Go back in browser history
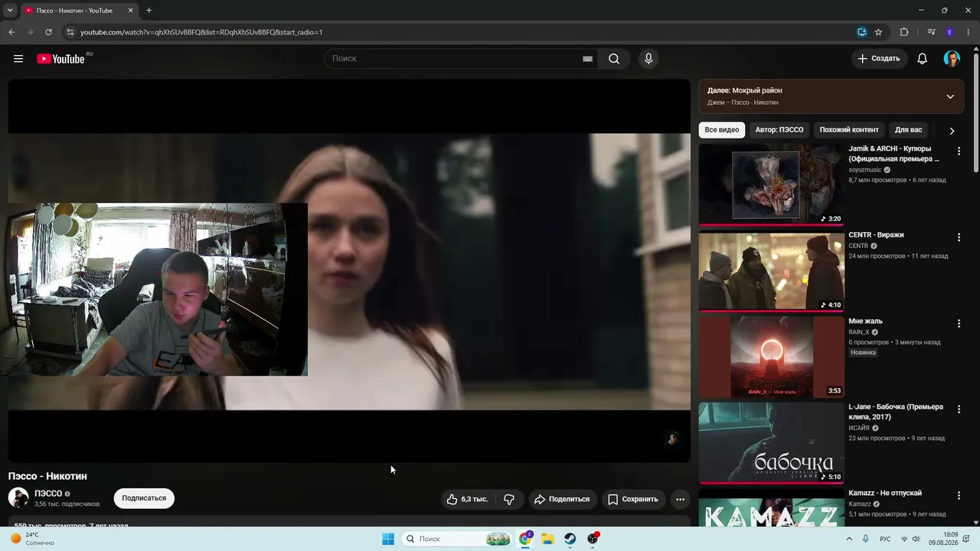This screenshot has height=551, width=980. click(11, 32)
